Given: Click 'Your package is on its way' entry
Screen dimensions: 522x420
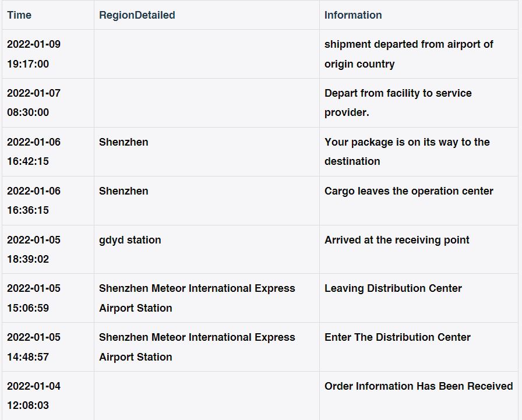Looking at the screenshot, I should (407, 151).
